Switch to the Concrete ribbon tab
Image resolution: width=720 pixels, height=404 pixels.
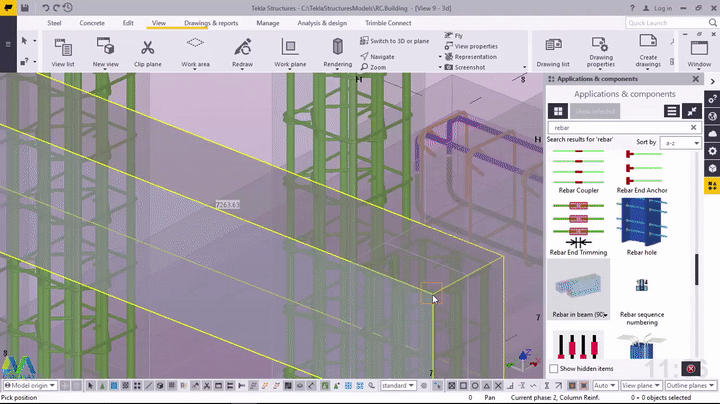pyautogui.click(x=92, y=22)
